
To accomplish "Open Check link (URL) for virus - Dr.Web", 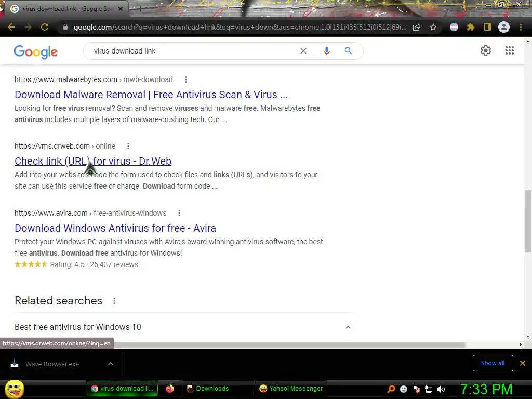I will pyautogui.click(x=93, y=161).
